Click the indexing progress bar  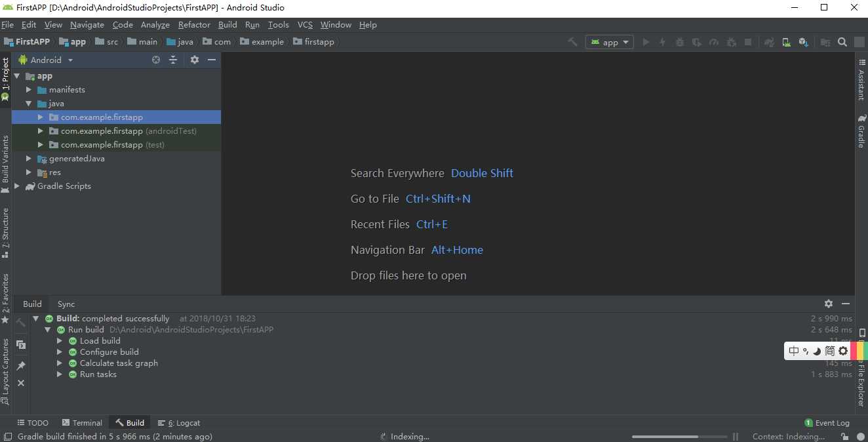[x=679, y=437]
